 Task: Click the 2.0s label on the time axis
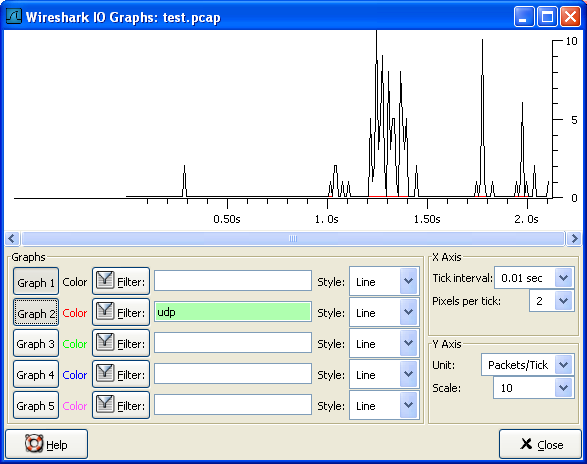click(527, 219)
